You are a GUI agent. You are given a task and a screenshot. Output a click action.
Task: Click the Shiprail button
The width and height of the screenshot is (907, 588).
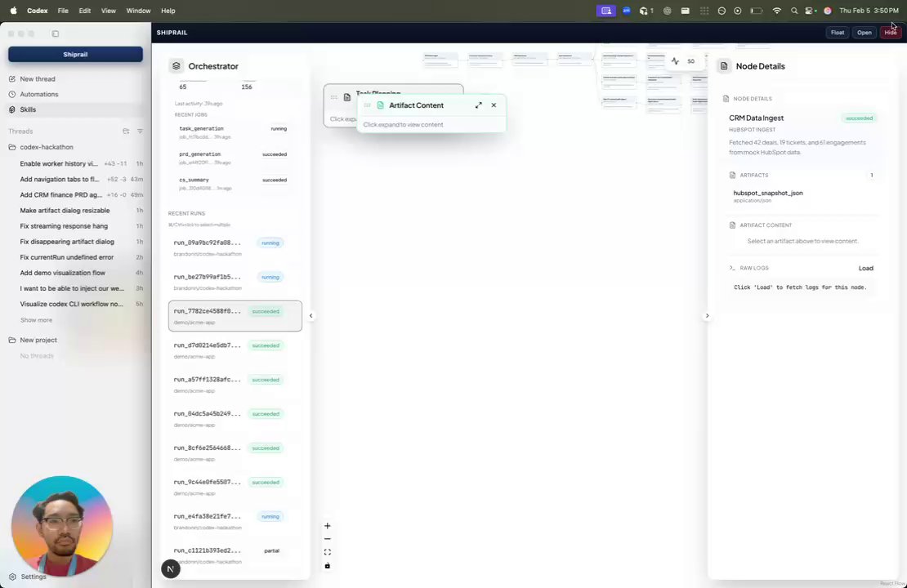click(75, 55)
